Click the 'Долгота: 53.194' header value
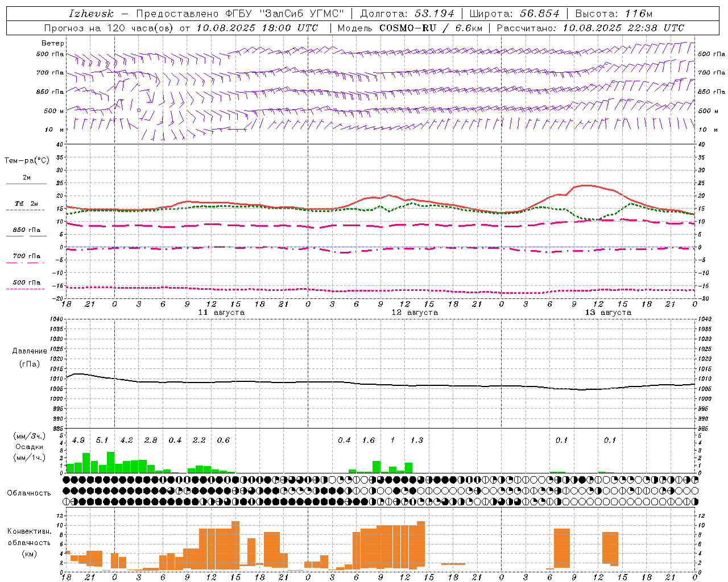 point(407,14)
